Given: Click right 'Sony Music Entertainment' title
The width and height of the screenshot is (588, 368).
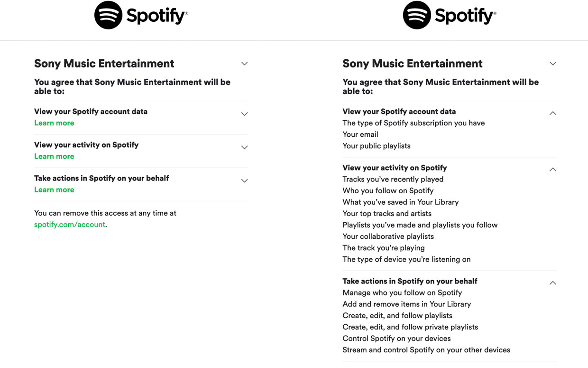Looking at the screenshot, I should pos(412,64).
